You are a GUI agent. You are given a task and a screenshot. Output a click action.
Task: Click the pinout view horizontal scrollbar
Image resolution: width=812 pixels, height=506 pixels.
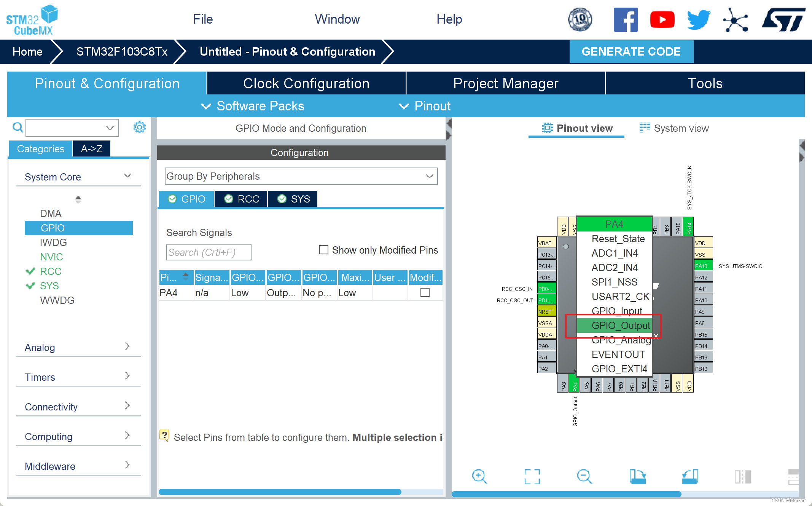pos(566,494)
